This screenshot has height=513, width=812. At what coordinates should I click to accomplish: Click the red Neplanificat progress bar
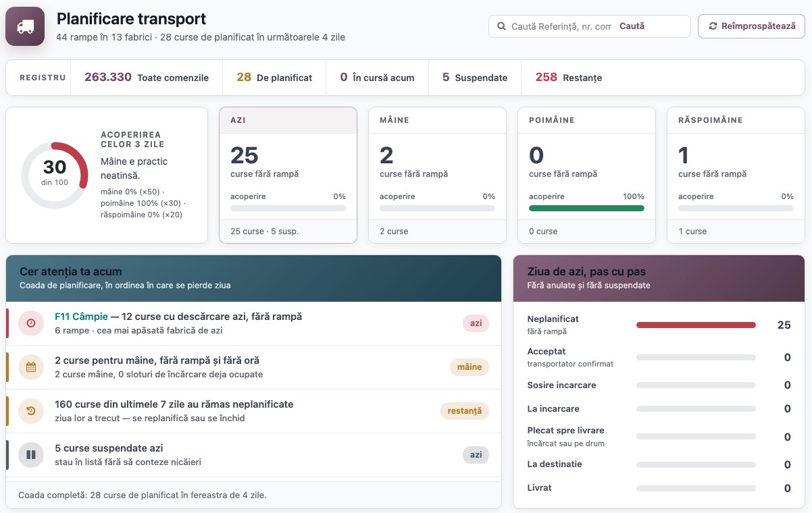[x=696, y=325]
